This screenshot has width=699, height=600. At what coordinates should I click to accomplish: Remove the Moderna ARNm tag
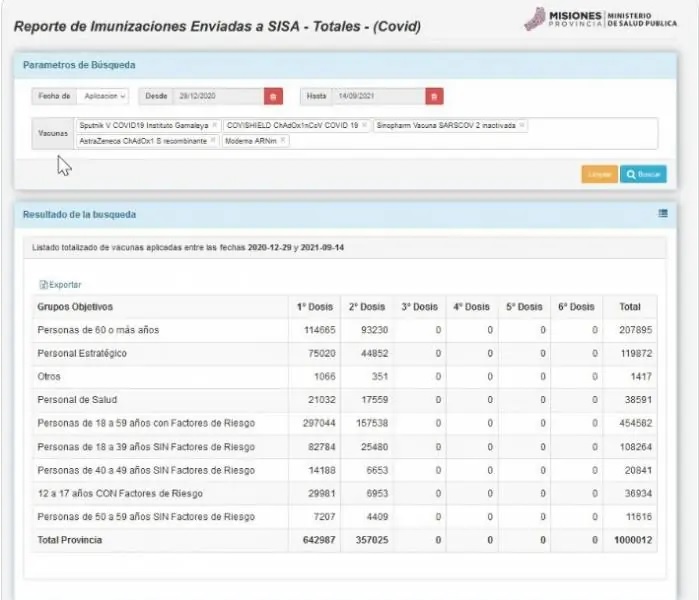283,141
